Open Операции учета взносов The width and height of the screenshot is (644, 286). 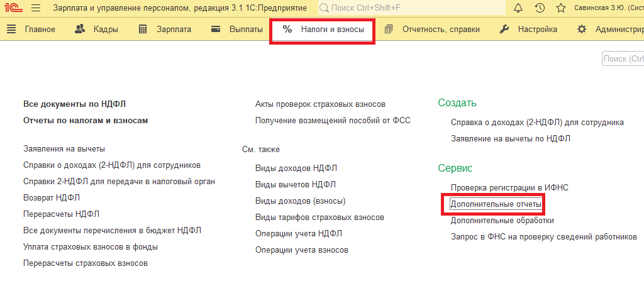(x=301, y=250)
